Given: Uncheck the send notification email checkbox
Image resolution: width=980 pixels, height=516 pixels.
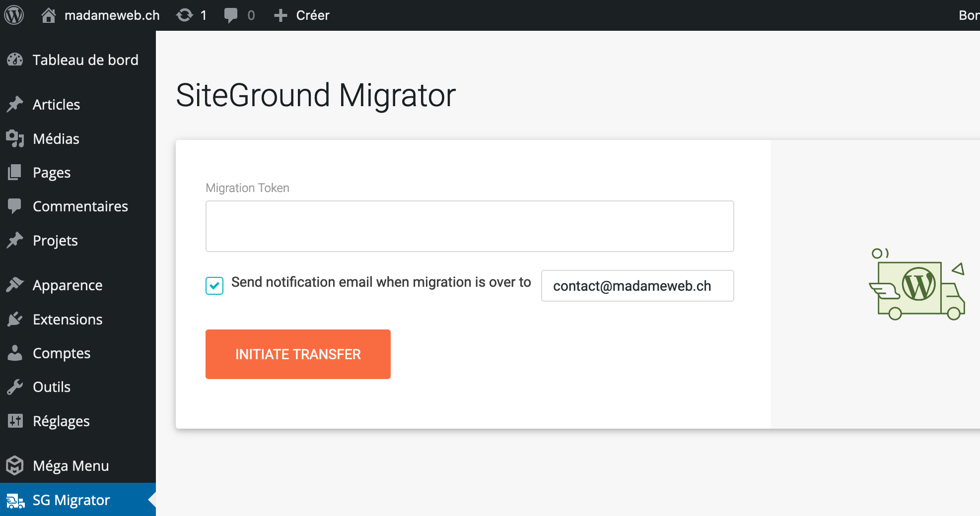Looking at the screenshot, I should [x=214, y=286].
